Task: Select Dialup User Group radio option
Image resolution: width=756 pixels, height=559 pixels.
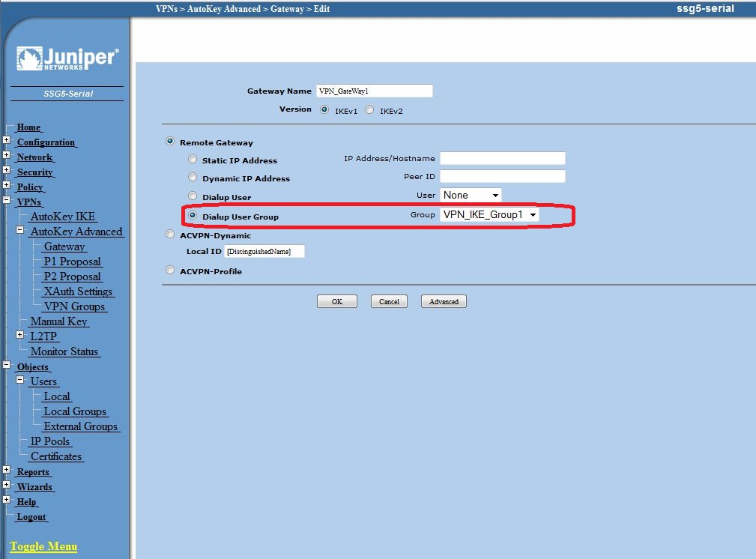Action: tap(193, 215)
